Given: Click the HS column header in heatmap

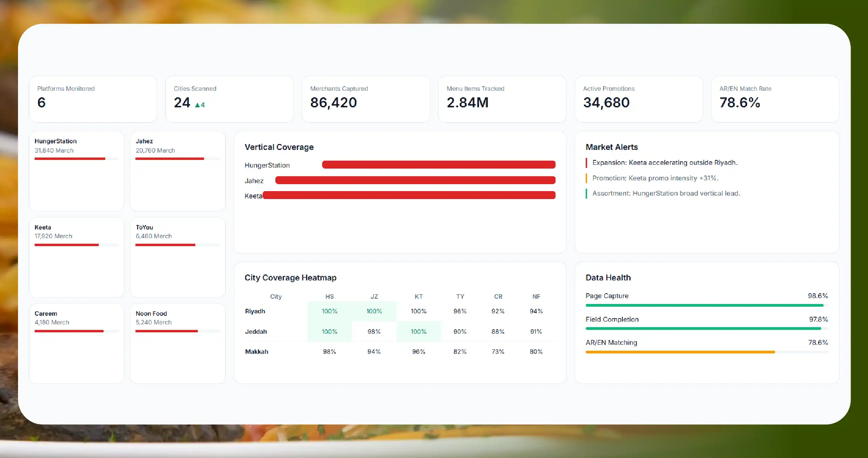Looking at the screenshot, I should 329,297.
